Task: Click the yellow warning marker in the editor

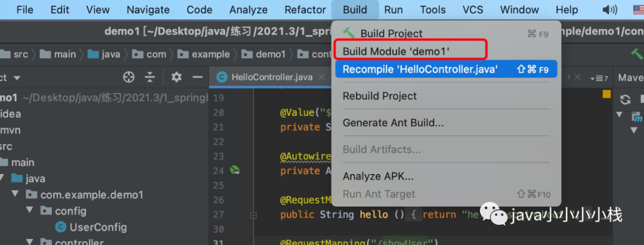Action: point(606,94)
